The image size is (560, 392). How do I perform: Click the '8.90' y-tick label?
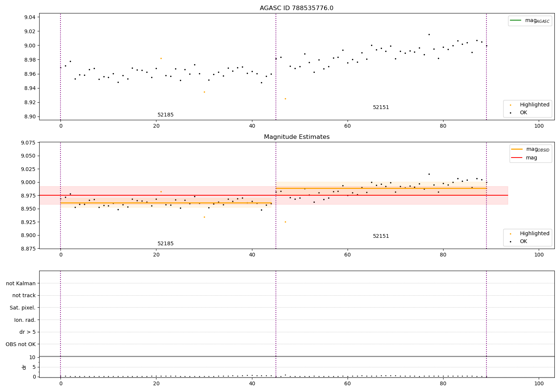29,116
